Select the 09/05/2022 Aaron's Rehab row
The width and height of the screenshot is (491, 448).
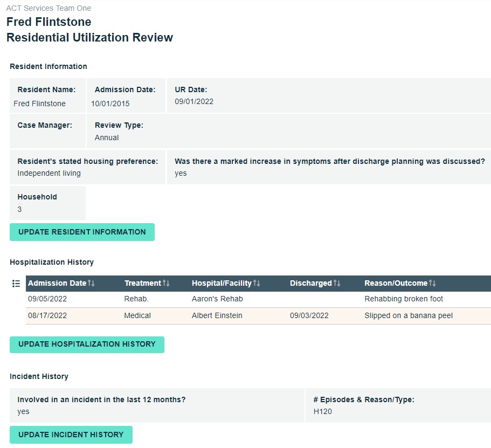(x=216, y=299)
